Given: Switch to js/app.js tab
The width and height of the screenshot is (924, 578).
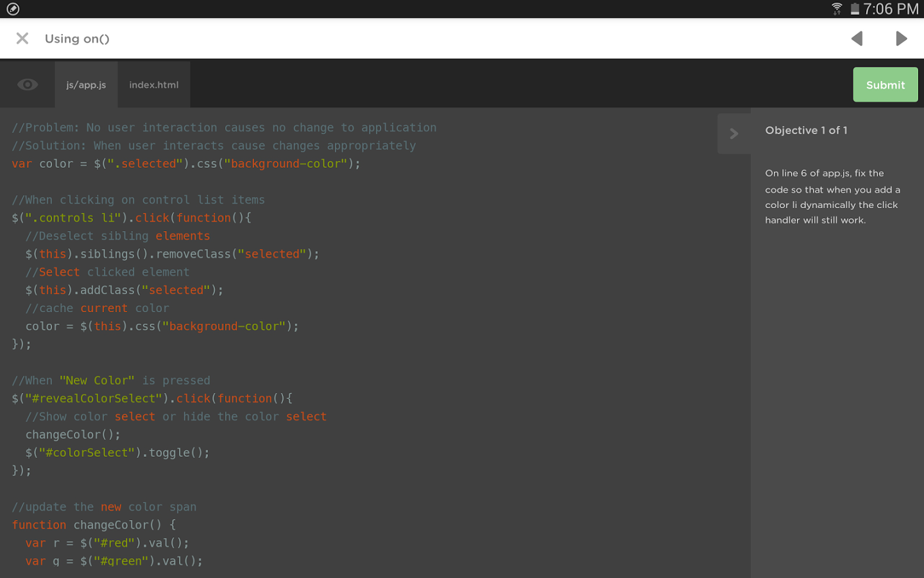Looking at the screenshot, I should 86,85.
